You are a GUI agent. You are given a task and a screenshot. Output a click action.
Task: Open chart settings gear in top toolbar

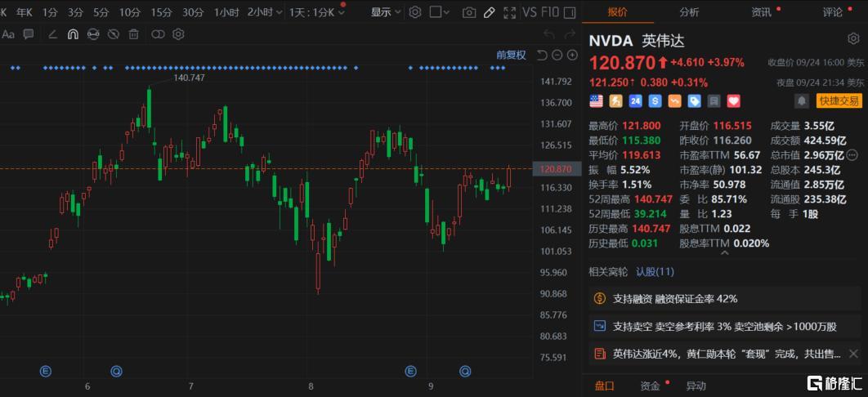[415, 12]
